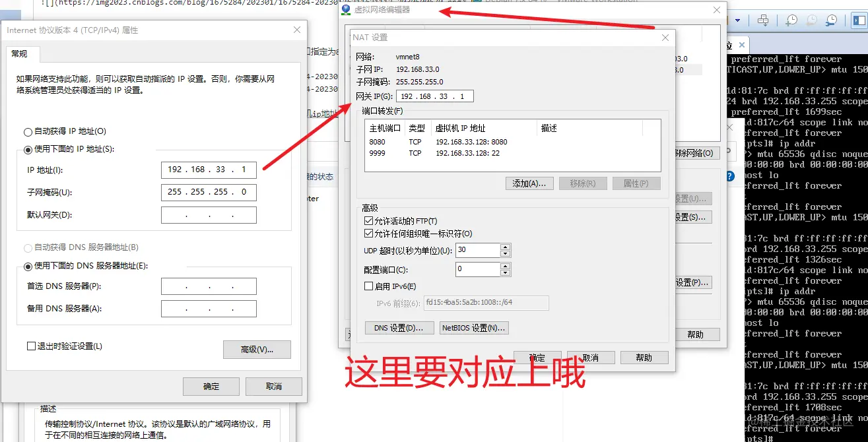Open the VMware toolbar blue dropdown arrow
The width and height of the screenshot is (868, 442).
click(737, 20)
